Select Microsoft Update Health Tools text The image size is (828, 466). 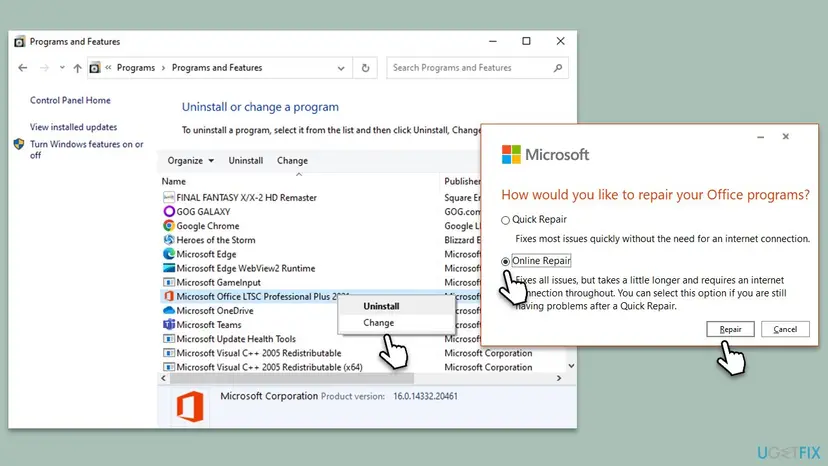(x=236, y=339)
